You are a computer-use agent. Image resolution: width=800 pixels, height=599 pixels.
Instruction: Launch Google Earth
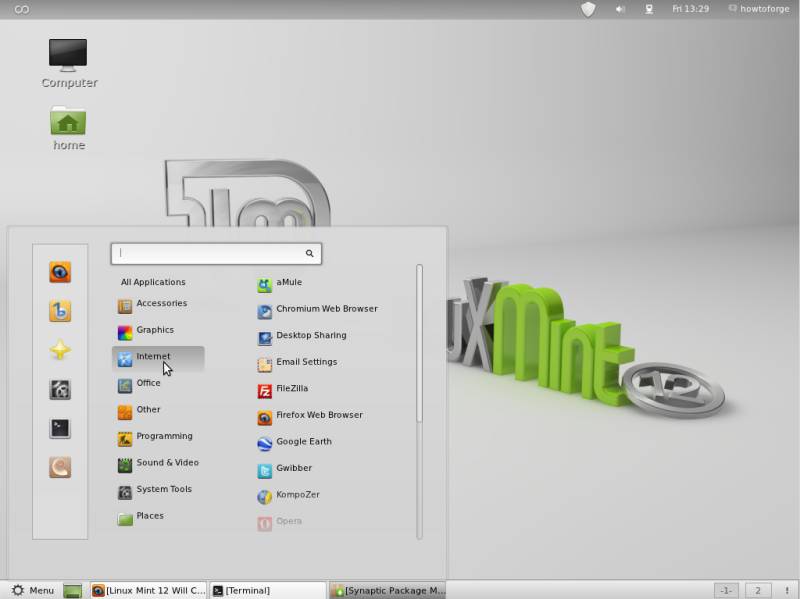pos(294,442)
